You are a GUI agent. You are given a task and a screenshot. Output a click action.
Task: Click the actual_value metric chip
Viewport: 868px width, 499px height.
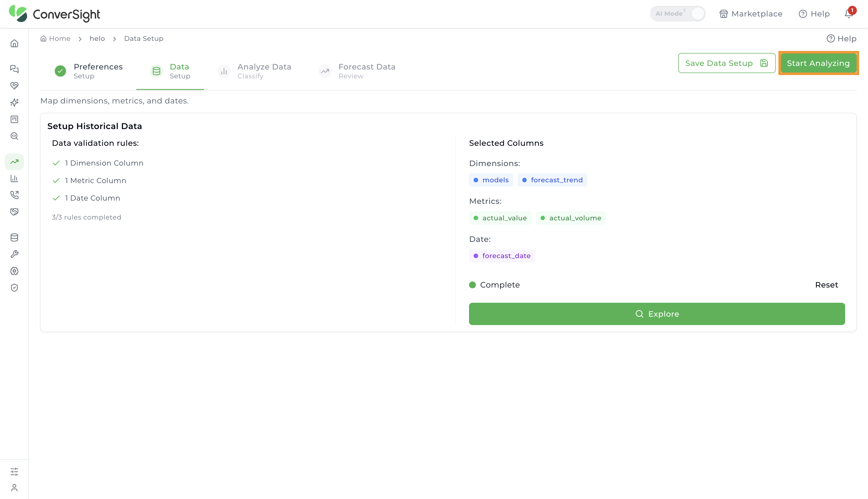(x=500, y=218)
